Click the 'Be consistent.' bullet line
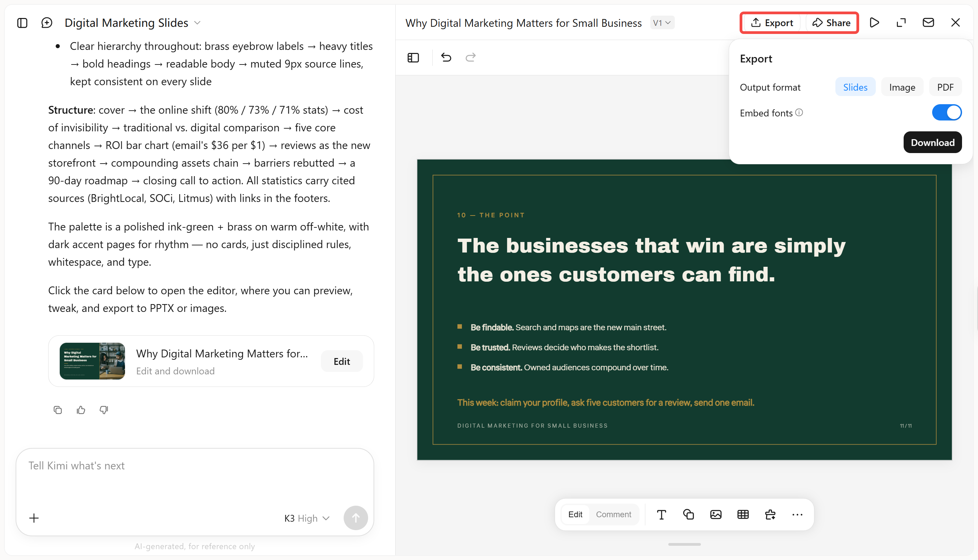Image resolution: width=978 pixels, height=560 pixels. click(569, 368)
